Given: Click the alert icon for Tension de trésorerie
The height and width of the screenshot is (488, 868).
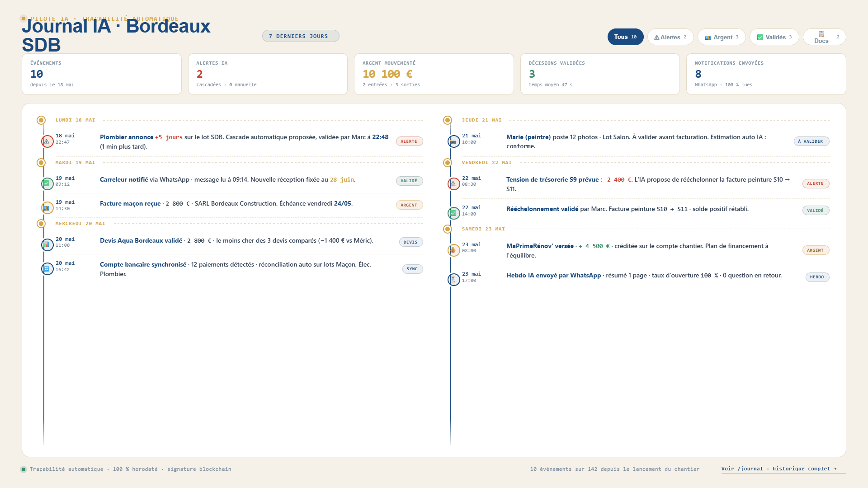Looking at the screenshot, I should (453, 183).
